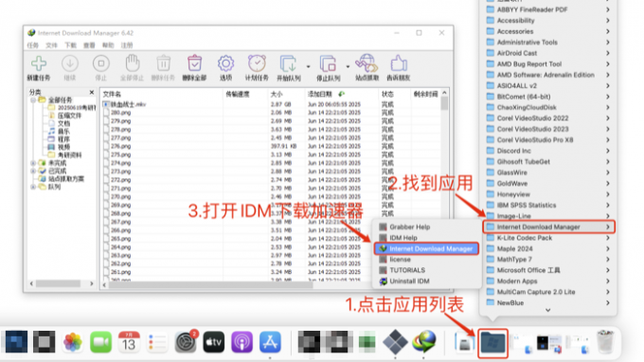Open the 下载 menu in IDM
Screen dimensions: 644x362
click(70, 45)
